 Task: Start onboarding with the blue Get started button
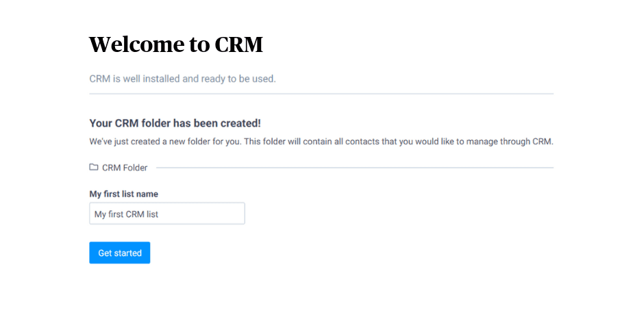(119, 253)
